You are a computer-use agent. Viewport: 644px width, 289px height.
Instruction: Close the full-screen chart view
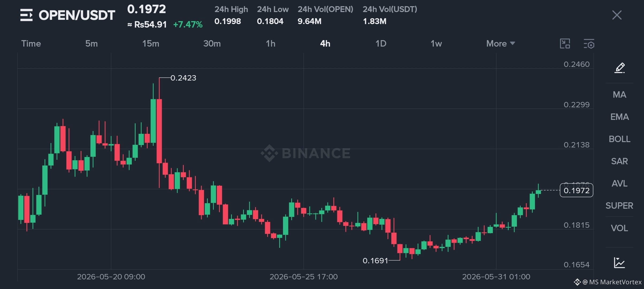point(617,15)
